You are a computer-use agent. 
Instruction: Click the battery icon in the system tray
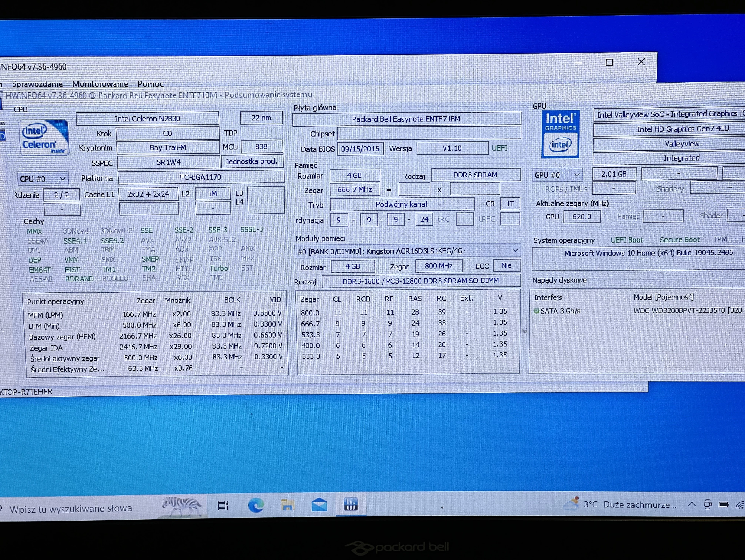click(723, 504)
